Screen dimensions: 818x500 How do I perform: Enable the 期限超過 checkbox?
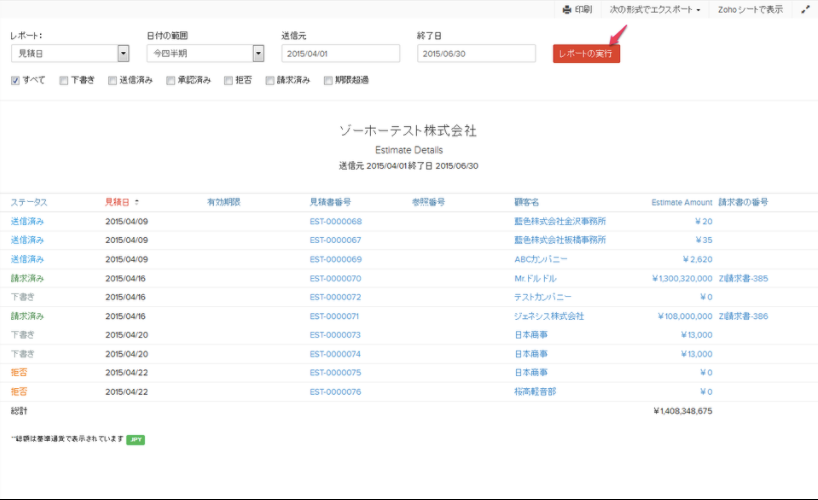(x=328, y=80)
